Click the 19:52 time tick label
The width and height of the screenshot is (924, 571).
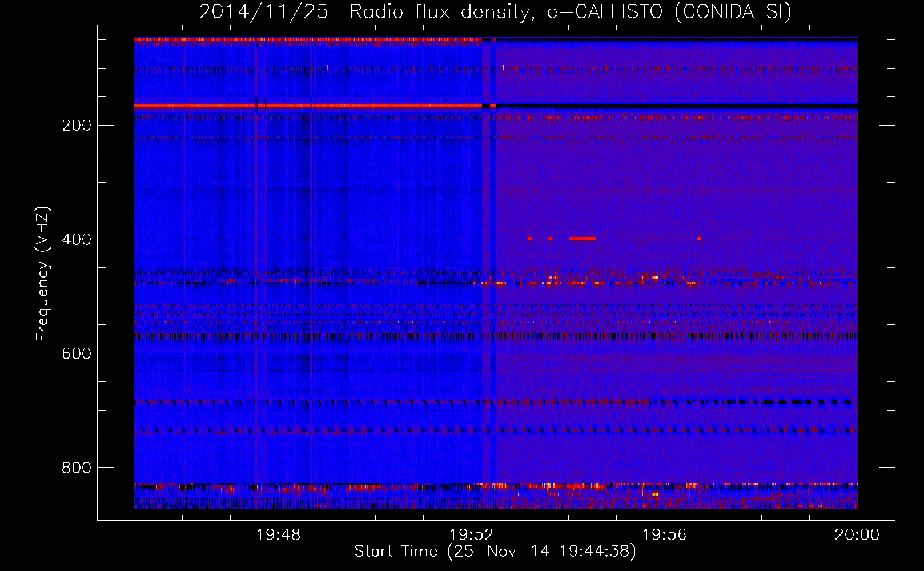pyautogui.click(x=472, y=535)
